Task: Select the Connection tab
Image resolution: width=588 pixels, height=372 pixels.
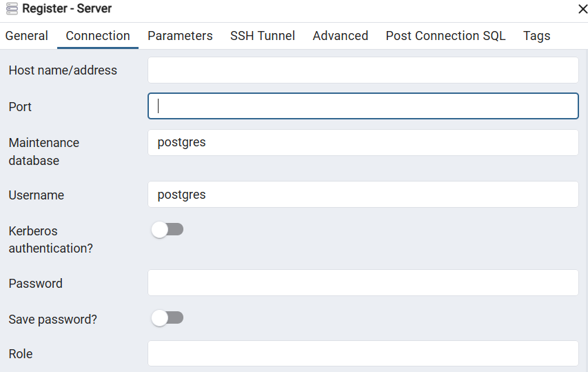Action: coord(98,36)
